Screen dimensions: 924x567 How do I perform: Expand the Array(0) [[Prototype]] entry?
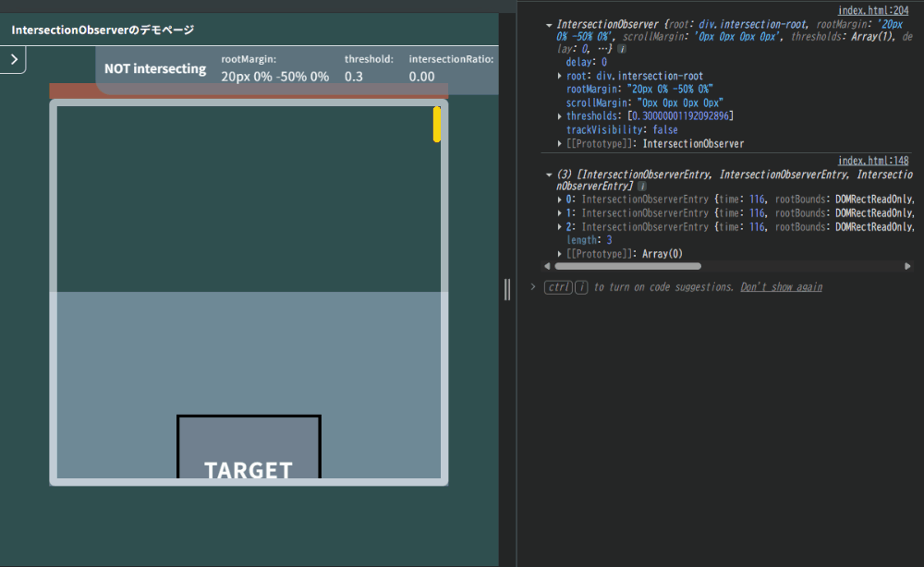coord(560,254)
